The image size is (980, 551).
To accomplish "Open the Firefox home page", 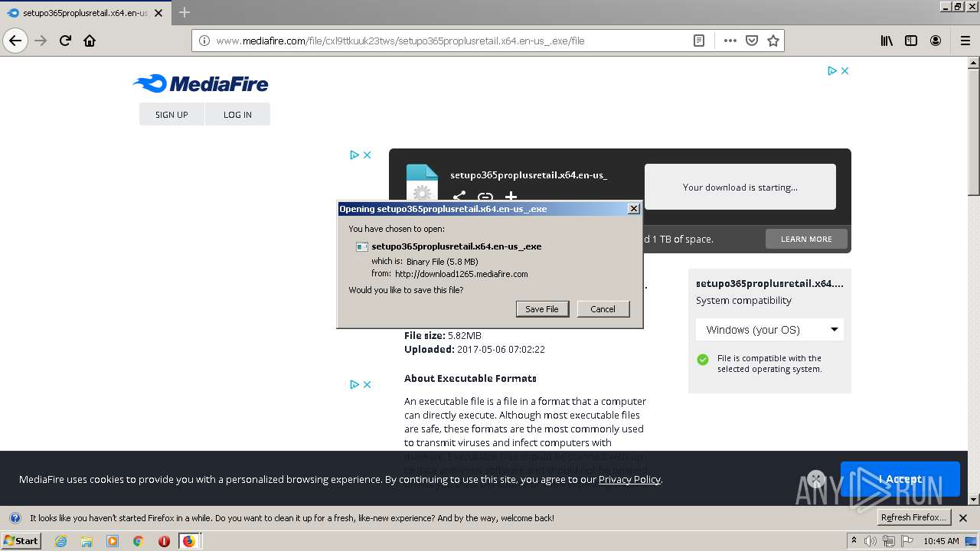I will (x=90, y=41).
